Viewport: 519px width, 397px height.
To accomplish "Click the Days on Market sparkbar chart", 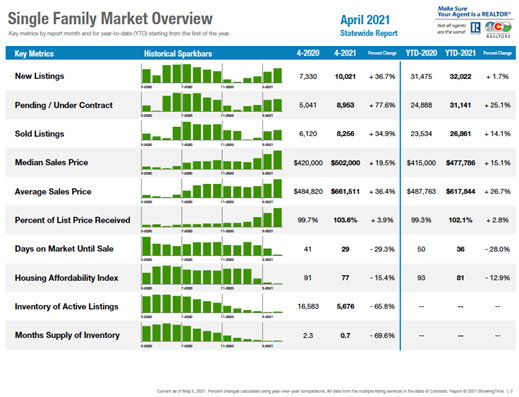I will pyautogui.click(x=212, y=248).
